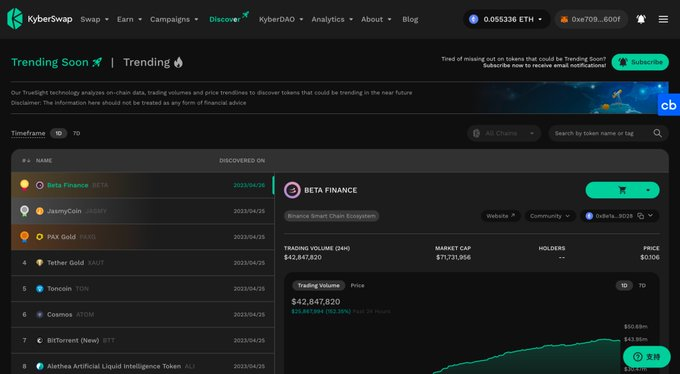Click the DISCOVERED ON column header

coord(242,161)
